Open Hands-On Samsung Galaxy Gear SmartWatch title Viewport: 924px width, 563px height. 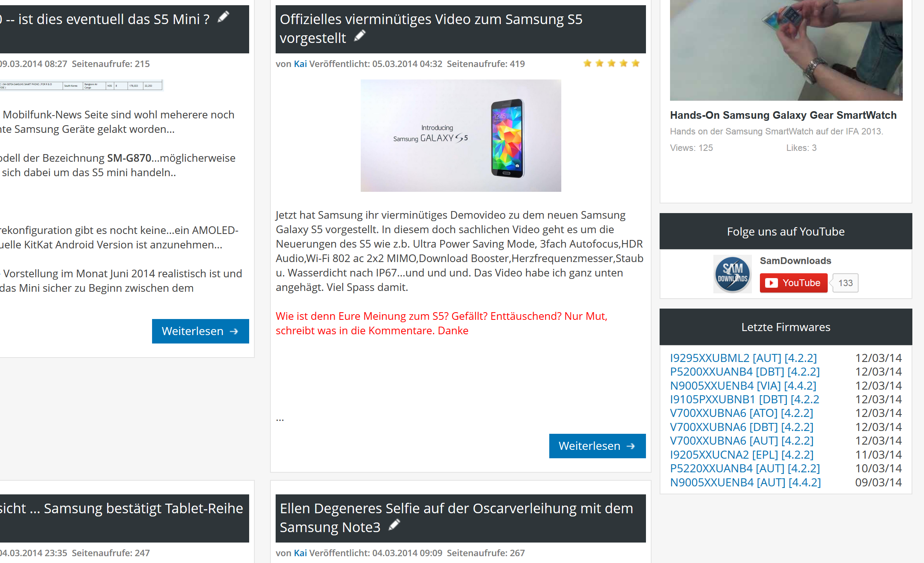(x=783, y=115)
